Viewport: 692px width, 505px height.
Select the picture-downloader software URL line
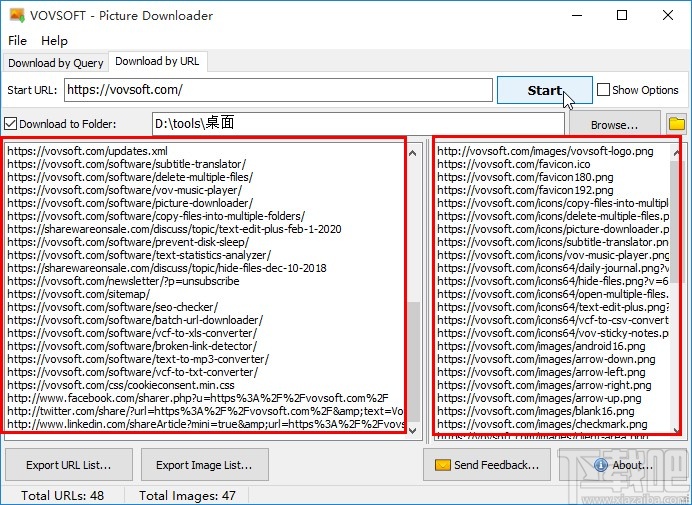(x=130, y=203)
